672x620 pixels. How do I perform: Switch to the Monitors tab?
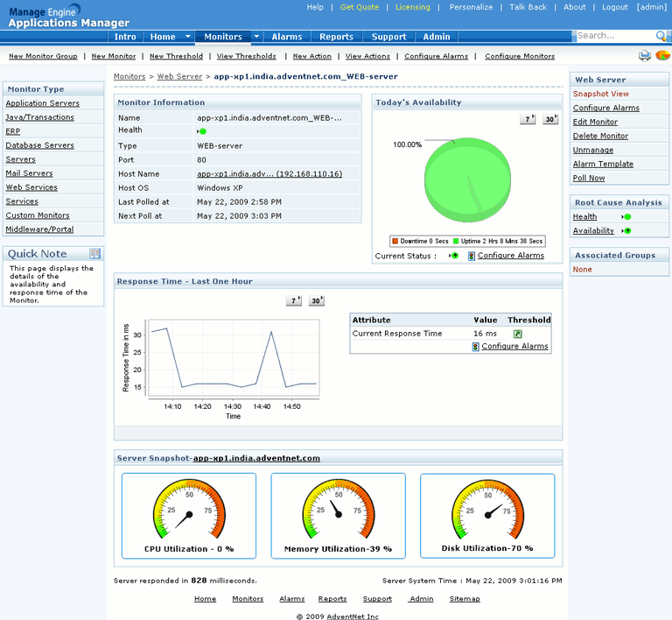pyautogui.click(x=223, y=37)
